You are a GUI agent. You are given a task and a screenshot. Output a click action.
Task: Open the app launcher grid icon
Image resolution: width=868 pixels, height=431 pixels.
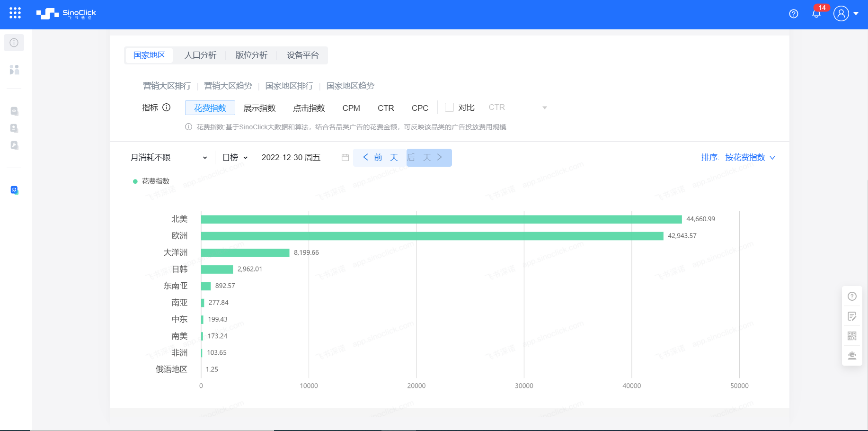(15, 13)
